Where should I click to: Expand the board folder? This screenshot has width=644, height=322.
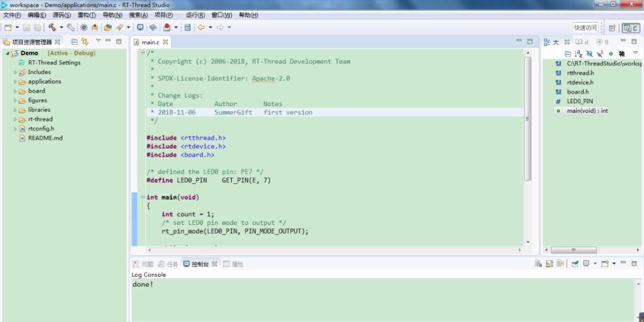point(16,91)
